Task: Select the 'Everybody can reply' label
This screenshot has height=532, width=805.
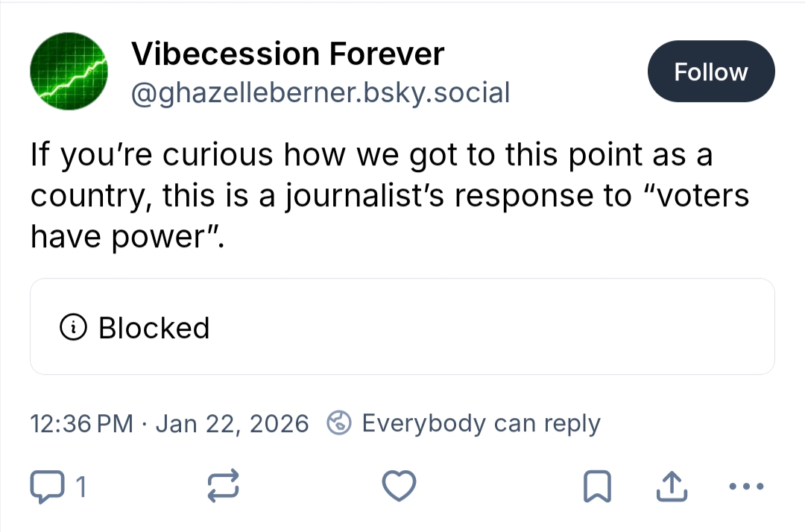Action: pyautogui.click(x=481, y=423)
